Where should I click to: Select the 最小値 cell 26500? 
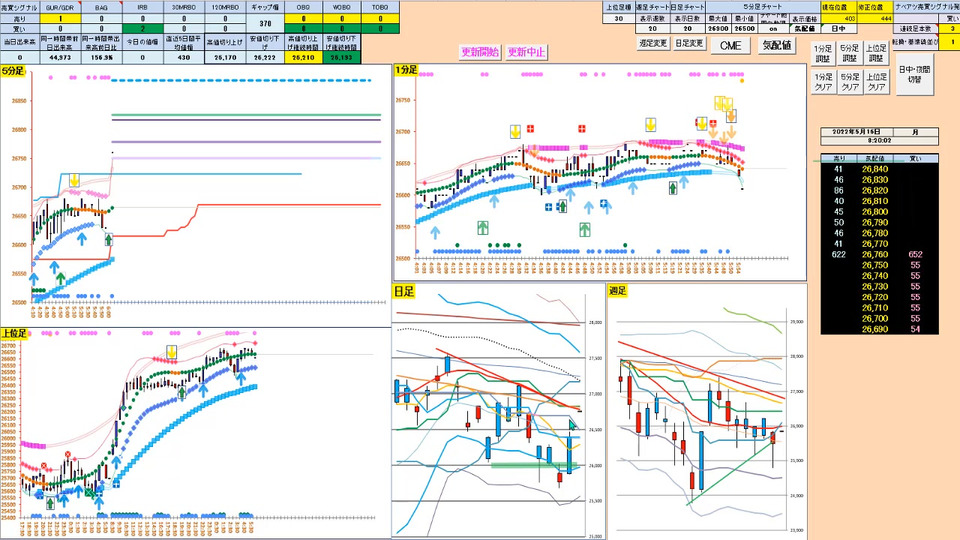744,29
